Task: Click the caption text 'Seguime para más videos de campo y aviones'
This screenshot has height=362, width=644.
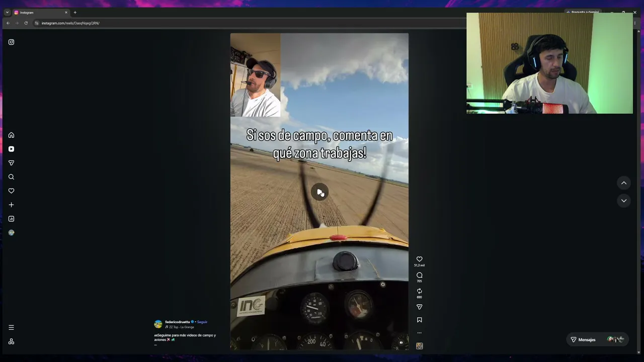Action: [x=185, y=337]
